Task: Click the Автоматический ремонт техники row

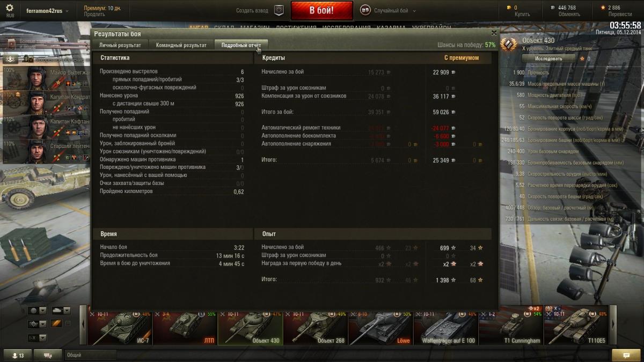Action: [x=373, y=128]
